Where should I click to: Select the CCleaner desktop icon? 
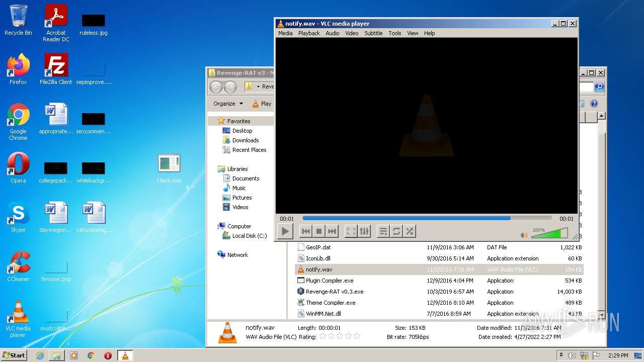click(x=18, y=266)
